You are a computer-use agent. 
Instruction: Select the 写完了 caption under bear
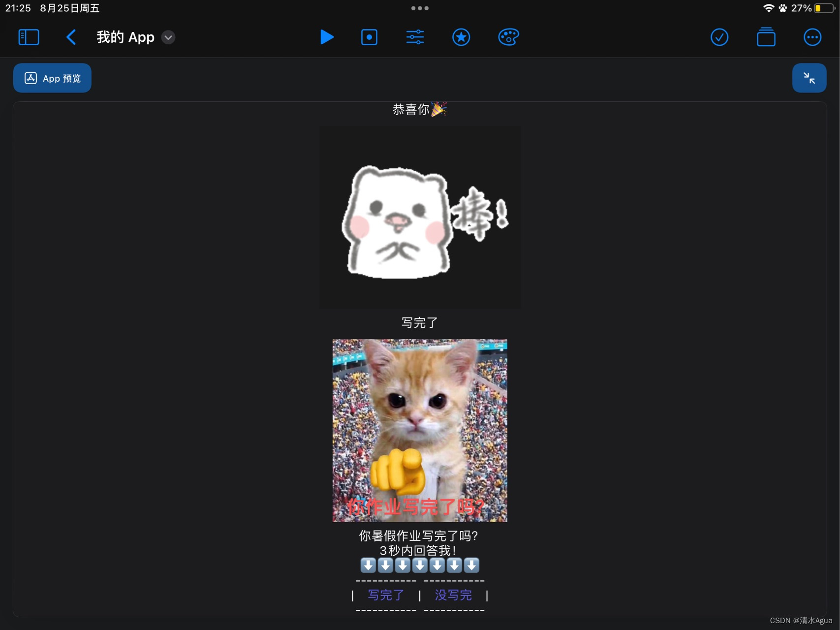click(419, 322)
